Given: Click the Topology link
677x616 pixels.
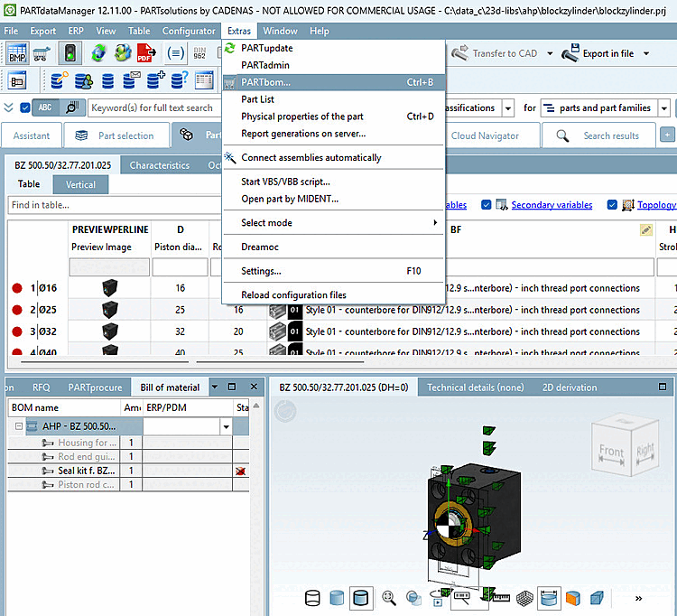Looking at the screenshot, I should 657,205.
